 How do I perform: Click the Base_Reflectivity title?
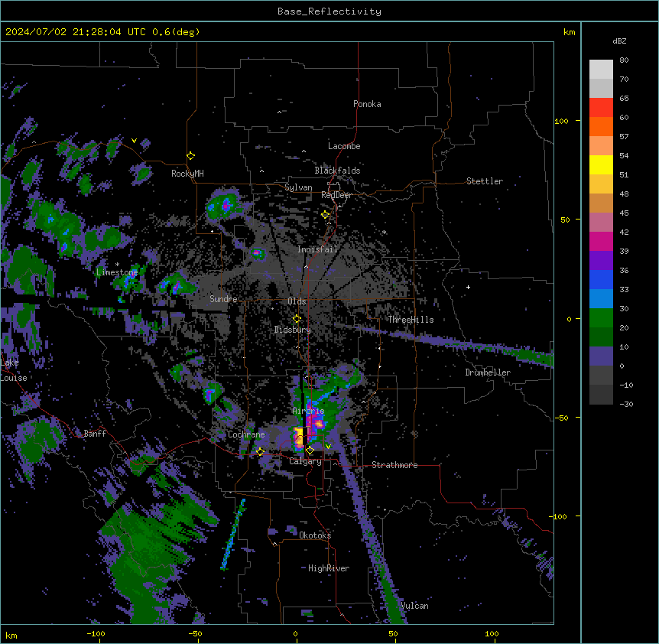click(329, 11)
